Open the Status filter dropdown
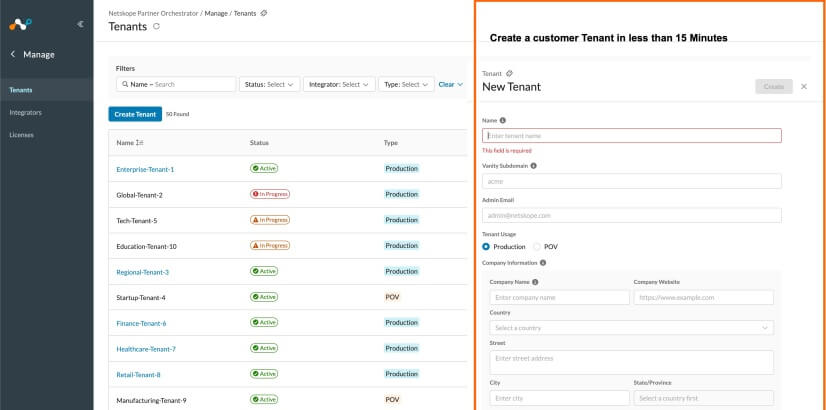The image size is (826, 410). (x=270, y=84)
